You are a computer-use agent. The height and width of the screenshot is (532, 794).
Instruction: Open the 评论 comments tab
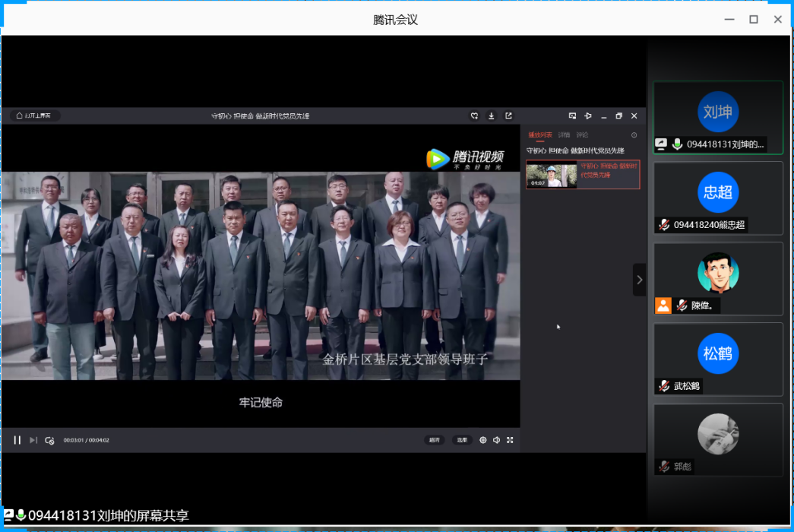pos(582,135)
